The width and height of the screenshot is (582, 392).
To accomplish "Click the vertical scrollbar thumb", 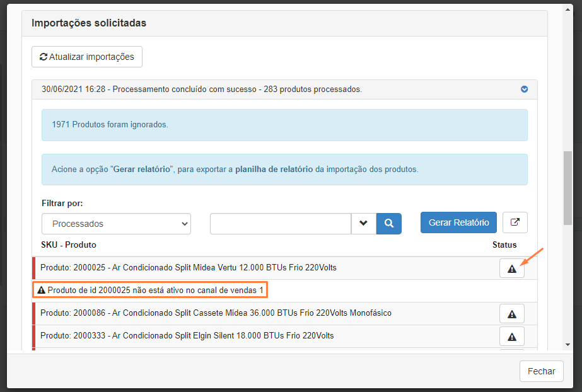I will [567, 188].
